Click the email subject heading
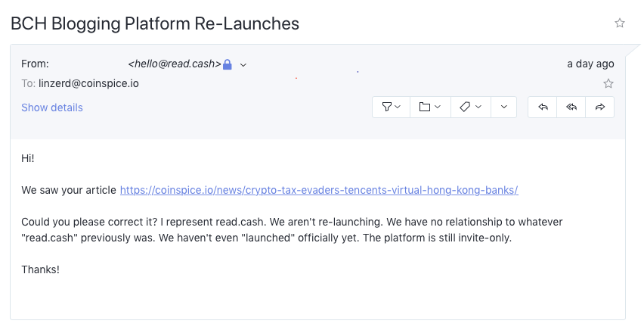 pyautogui.click(x=155, y=23)
